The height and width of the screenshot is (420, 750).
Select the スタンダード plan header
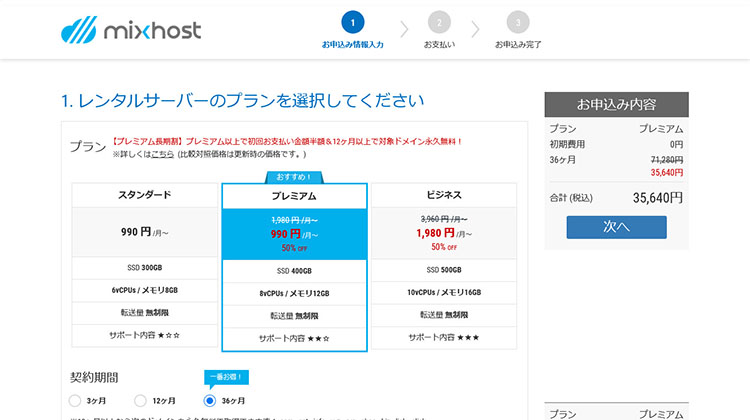[x=144, y=195]
